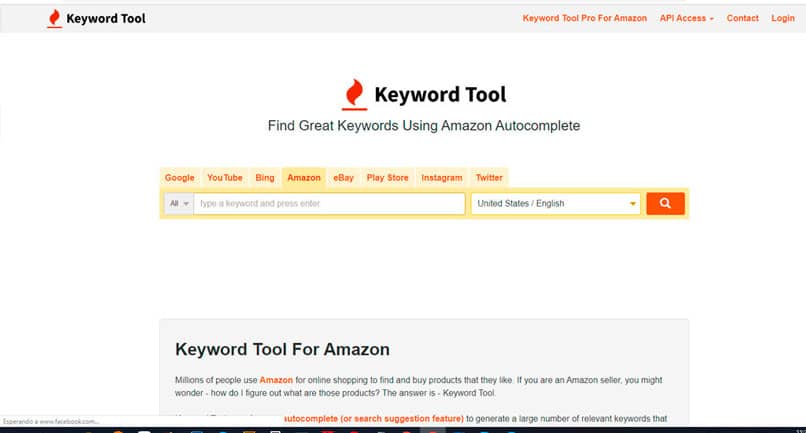Click the flame logo in the top header
806x433 pixels.
tap(53, 18)
